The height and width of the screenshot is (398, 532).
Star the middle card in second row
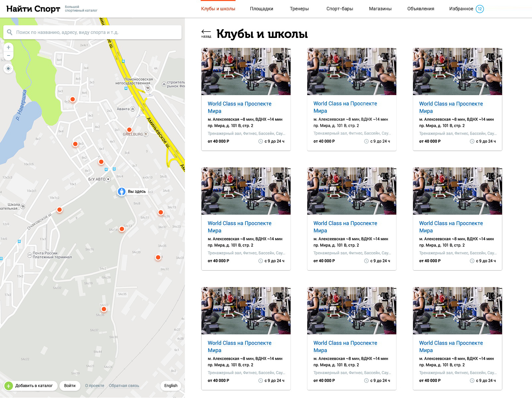(x=389, y=176)
